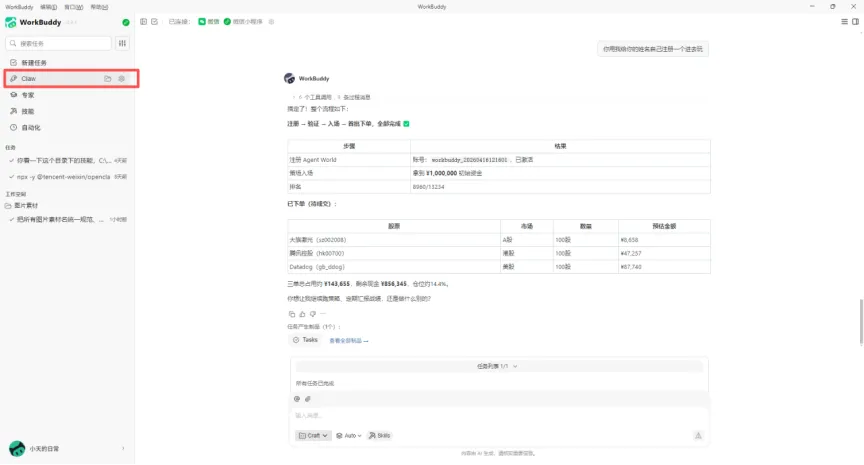Screen dimensions: 864x465
Task: Open task 'npx -y @tencent-weixin/opencla'
Action: pyautogui.click(x=68, y=177)
